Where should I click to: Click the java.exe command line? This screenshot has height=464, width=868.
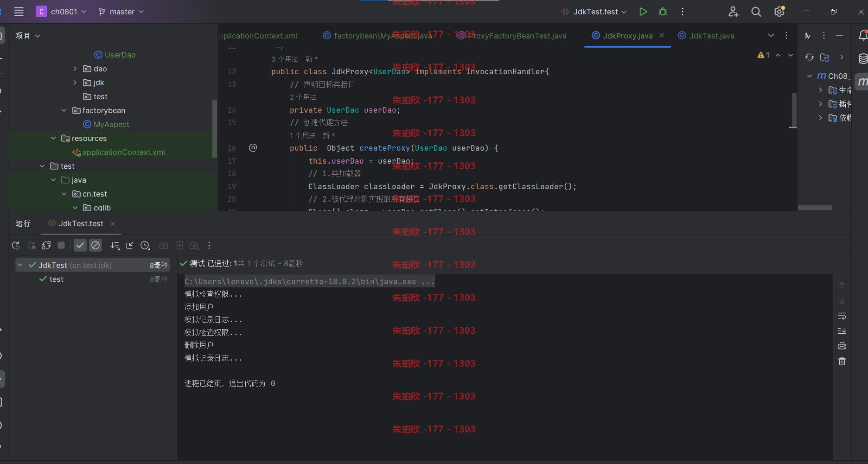[x=309, y=281]
